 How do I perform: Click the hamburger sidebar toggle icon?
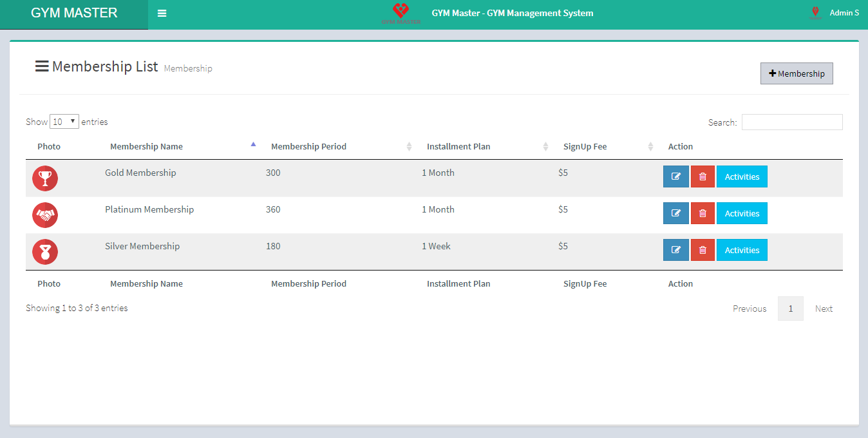(x=162, y=14)
